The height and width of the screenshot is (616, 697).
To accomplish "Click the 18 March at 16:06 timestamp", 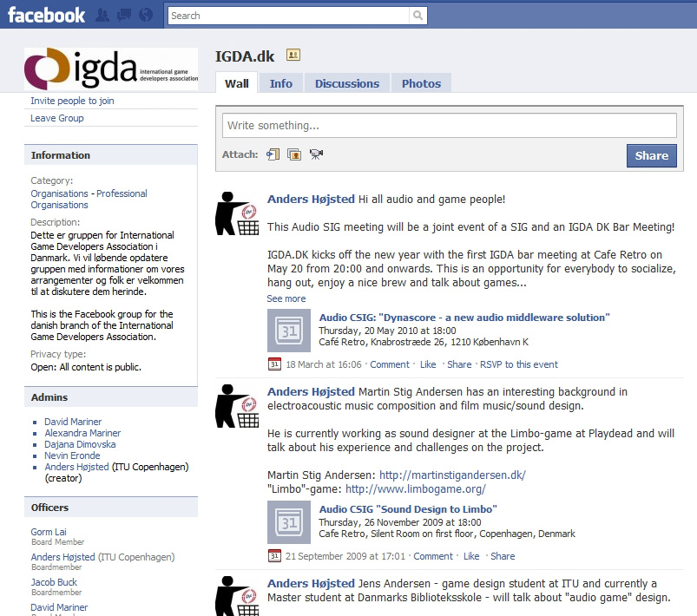I will click(324, 364).
